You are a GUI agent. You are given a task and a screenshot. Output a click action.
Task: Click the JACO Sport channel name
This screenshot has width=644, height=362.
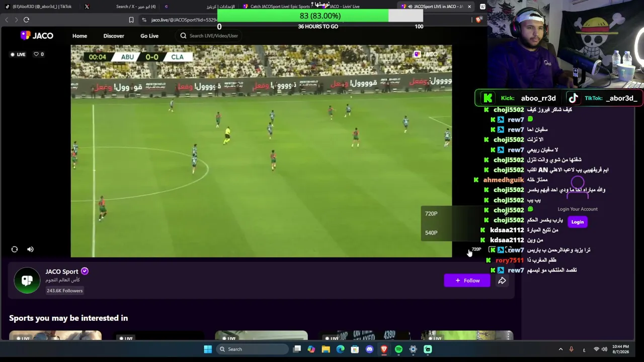point(62,271)
